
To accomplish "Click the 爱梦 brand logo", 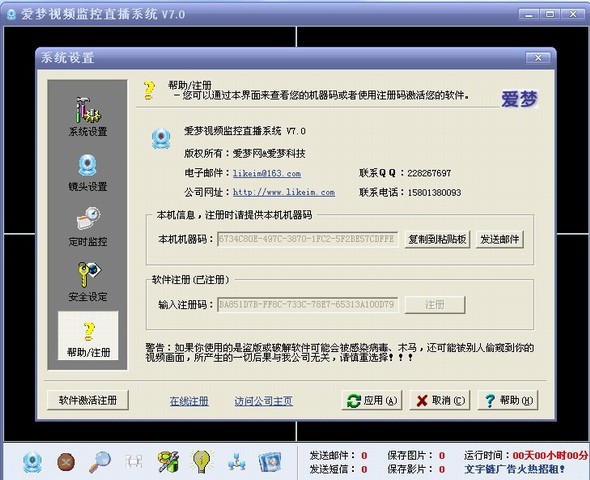I will (x=519, y=99).
